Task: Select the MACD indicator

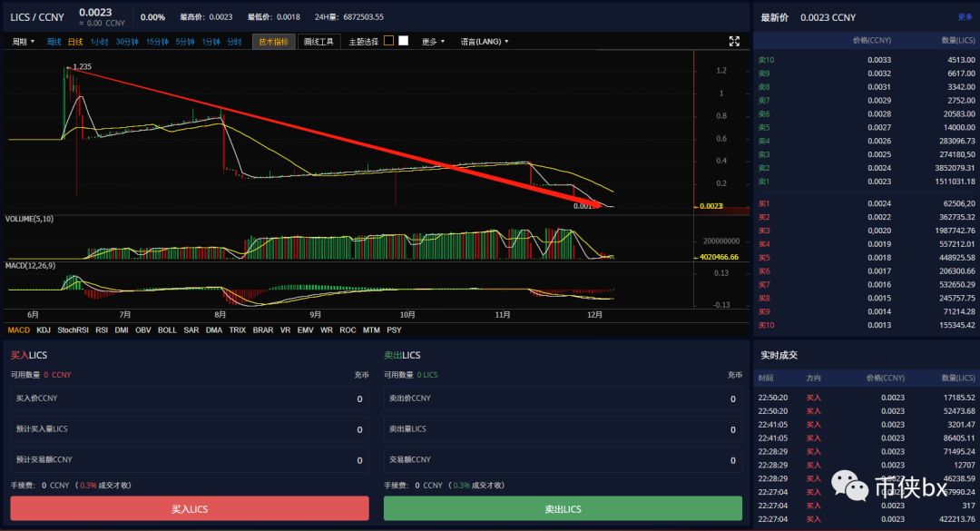Action: click(x=19, y=330)
